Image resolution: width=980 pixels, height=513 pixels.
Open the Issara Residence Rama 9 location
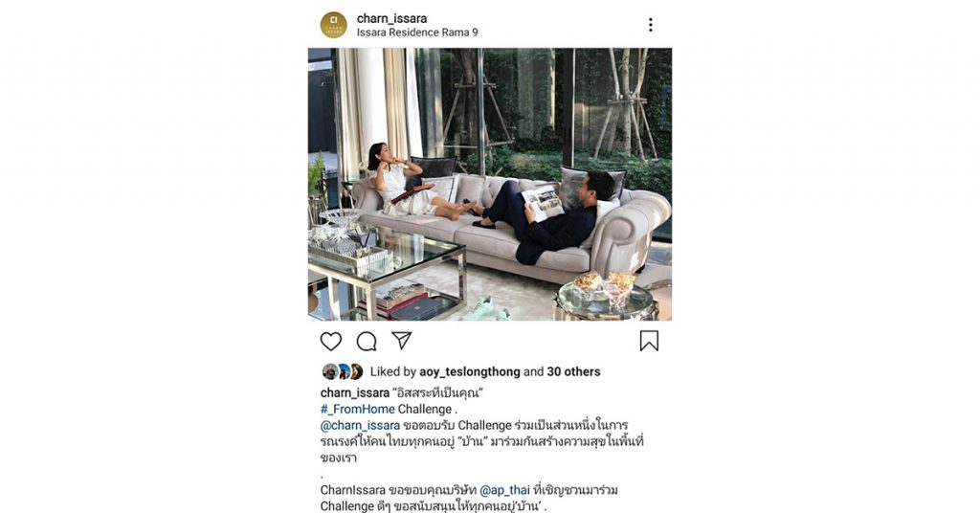(x=417, y=33)
